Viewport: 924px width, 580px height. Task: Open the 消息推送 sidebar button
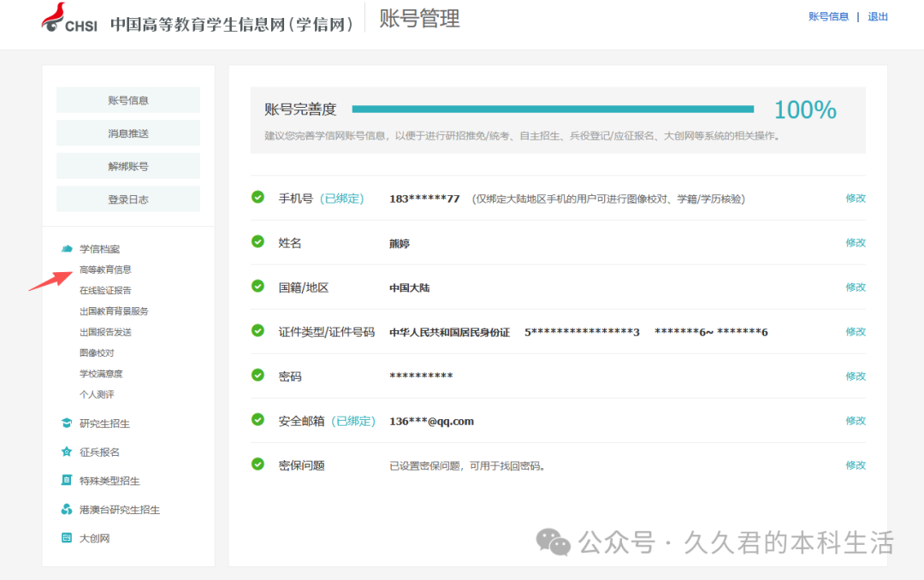click(x=128, y=133)
